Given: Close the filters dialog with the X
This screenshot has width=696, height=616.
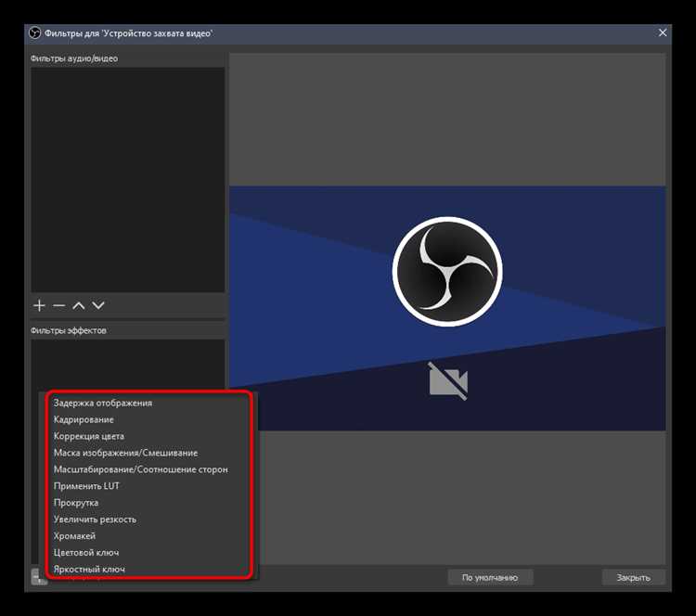Looking at the screenshot, I should point(663,32).
